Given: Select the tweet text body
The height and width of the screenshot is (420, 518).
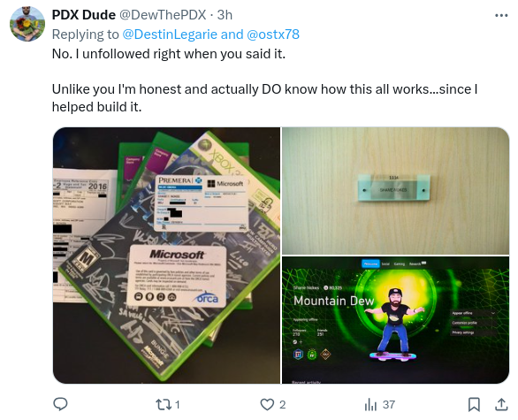Looking at the screenshot, I should (x=264, y=80).
